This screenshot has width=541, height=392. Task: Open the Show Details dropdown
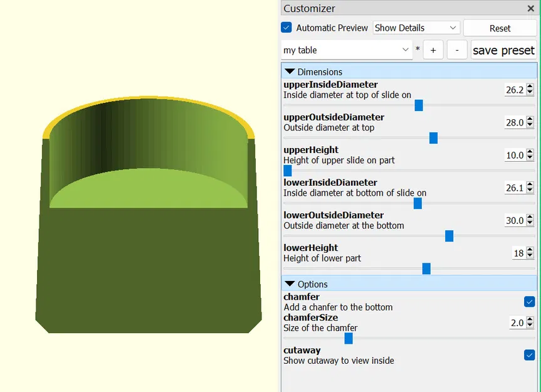point(416,28)
